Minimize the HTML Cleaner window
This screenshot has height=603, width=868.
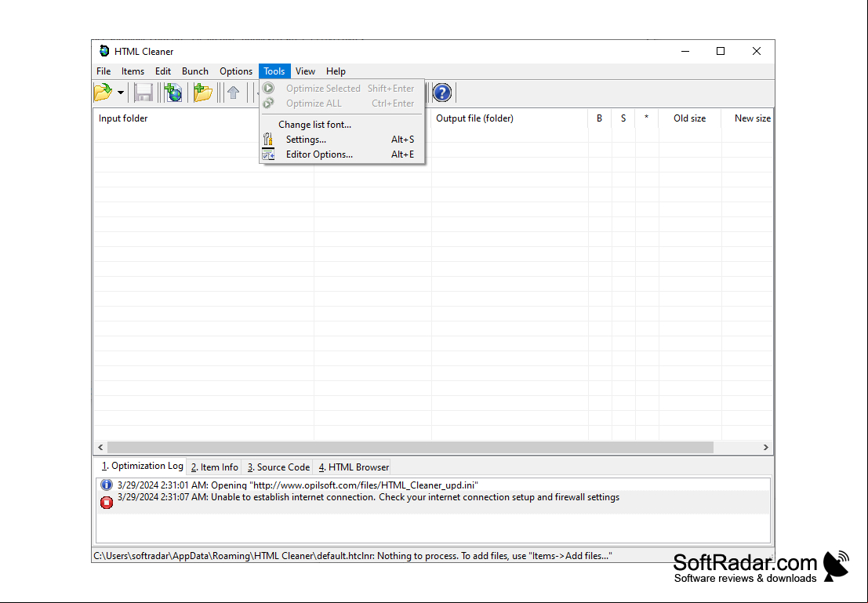pyautogui.click(x=685, y=51)
